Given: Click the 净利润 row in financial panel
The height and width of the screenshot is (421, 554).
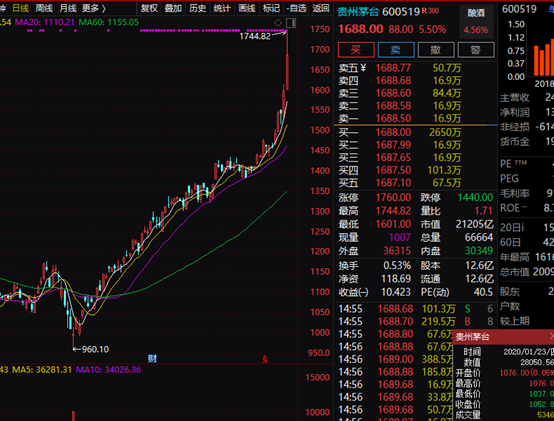Looking at the screenshot, I should pos(526,113).
